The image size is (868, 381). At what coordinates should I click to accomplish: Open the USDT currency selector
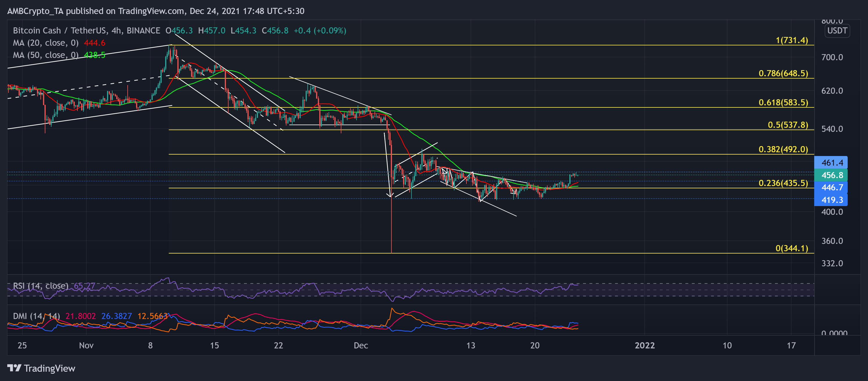coord(837,31)
